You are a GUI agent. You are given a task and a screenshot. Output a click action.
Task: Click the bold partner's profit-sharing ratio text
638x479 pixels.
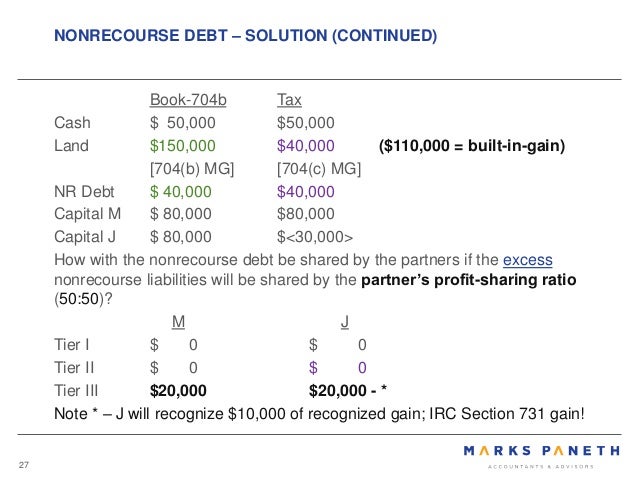469,280
